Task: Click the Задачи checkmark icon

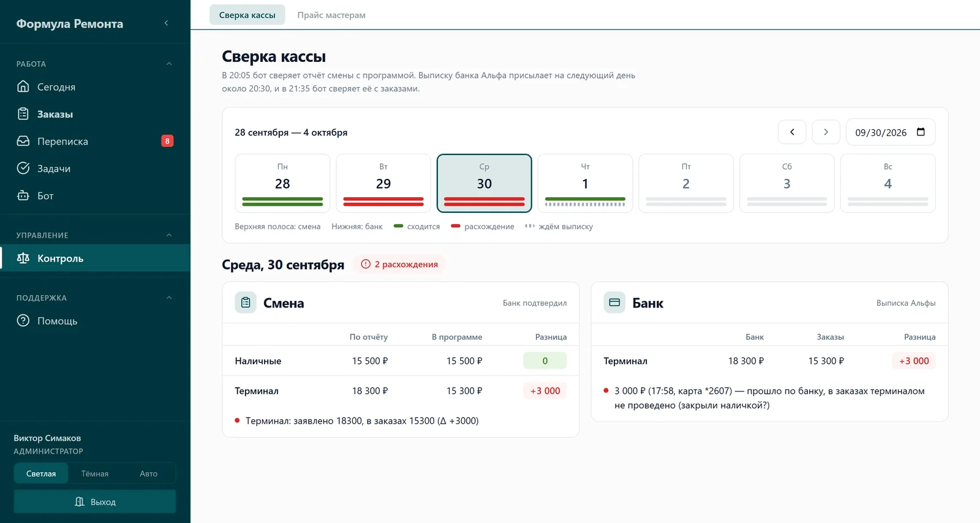Action: click(23, 168)
